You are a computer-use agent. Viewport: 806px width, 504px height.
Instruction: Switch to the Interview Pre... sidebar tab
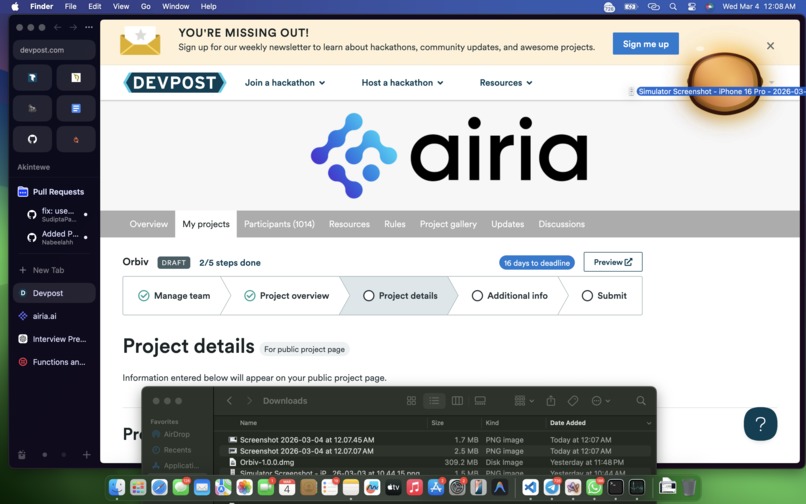54,339
